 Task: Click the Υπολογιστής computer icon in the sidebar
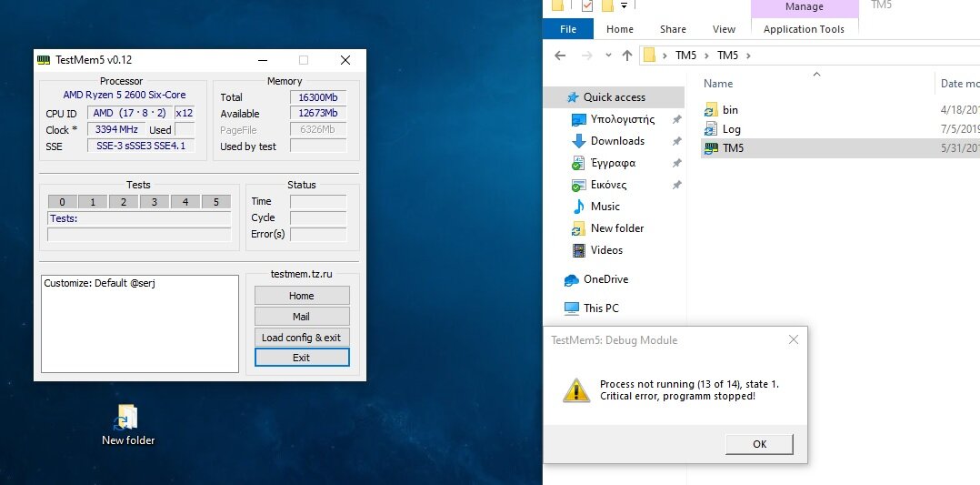579,119
